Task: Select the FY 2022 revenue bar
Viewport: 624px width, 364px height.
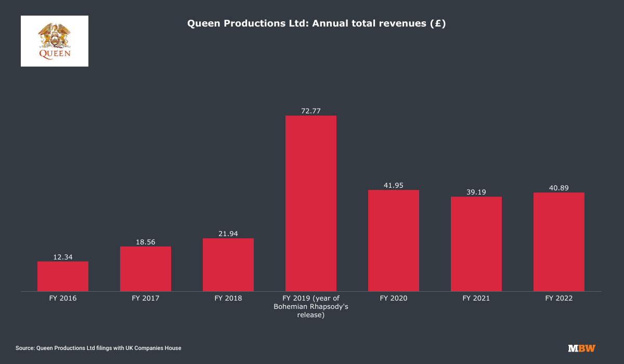Action: click(559, 242)
